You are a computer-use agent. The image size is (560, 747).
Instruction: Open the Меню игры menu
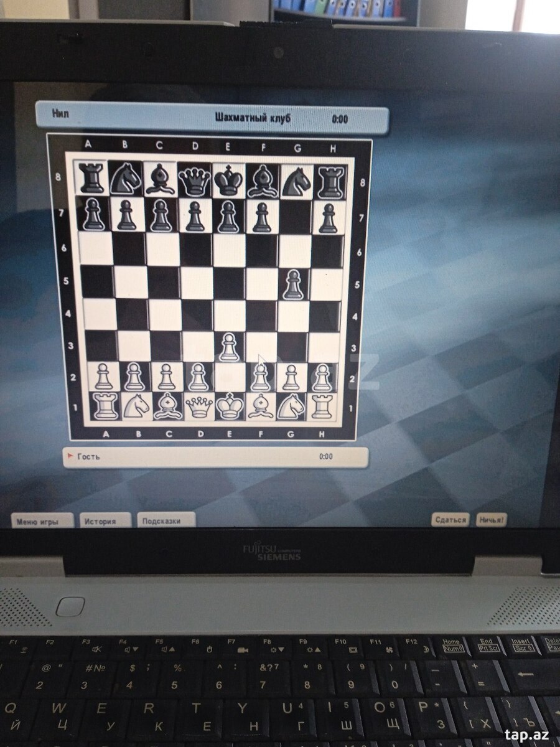click(41, 521)
